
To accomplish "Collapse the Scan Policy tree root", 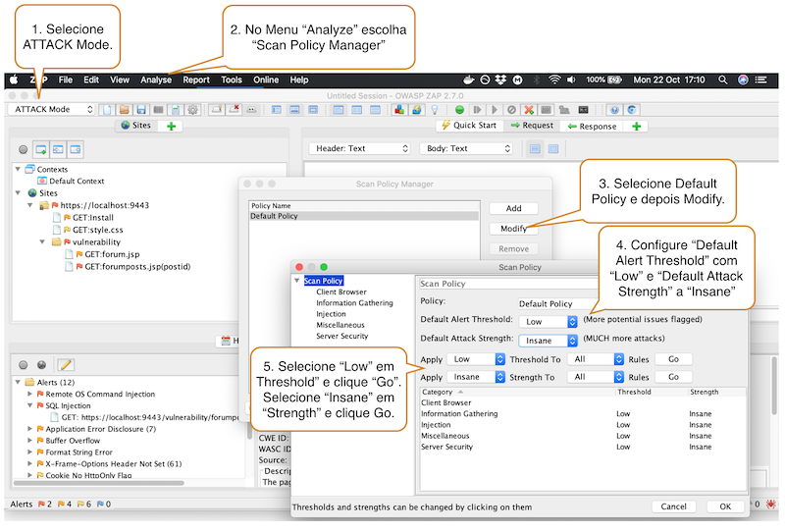I will coord(297,281).
